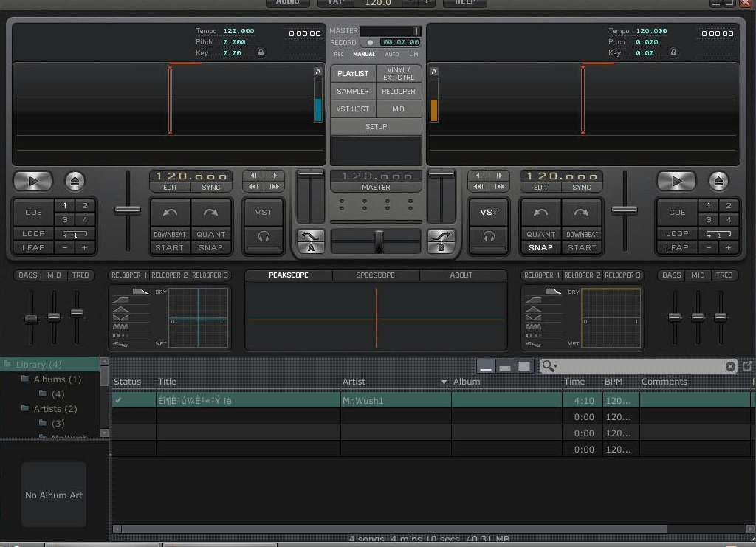Screen dimensions: 756x547
Task: Click the left deck SYNC button
Action: pyautogui.click(x=211, y=188)
